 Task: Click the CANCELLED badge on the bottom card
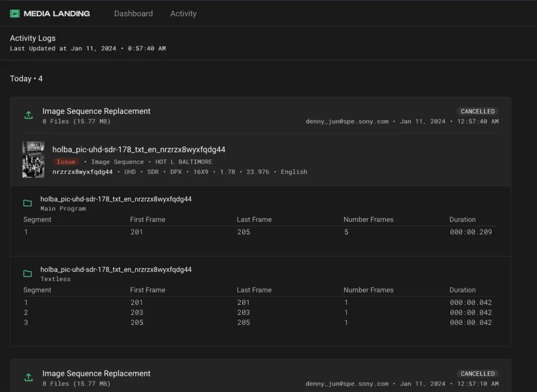coord(477,374)
